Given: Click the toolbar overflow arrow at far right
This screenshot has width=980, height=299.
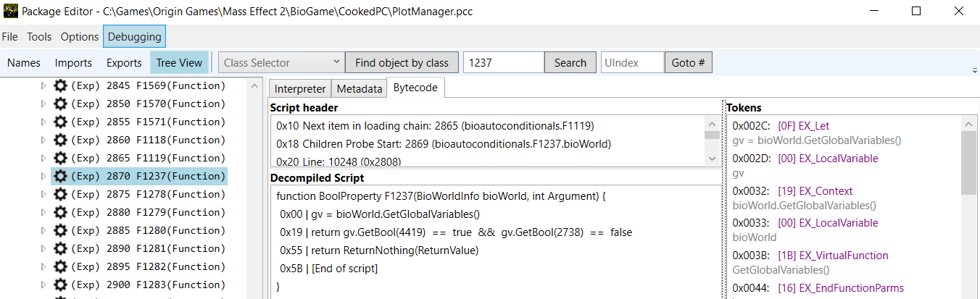Looking at the screenshot, I should [974, 70].
